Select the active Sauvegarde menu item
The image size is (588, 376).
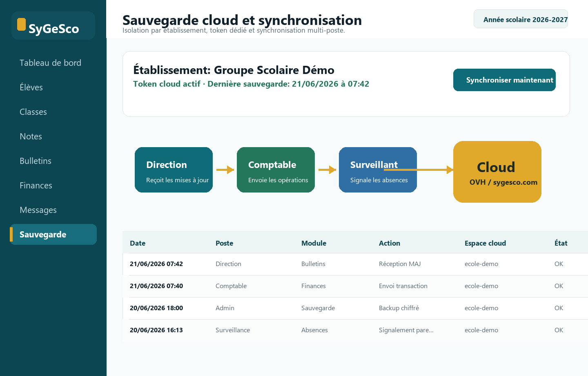[x=53, y=235]
